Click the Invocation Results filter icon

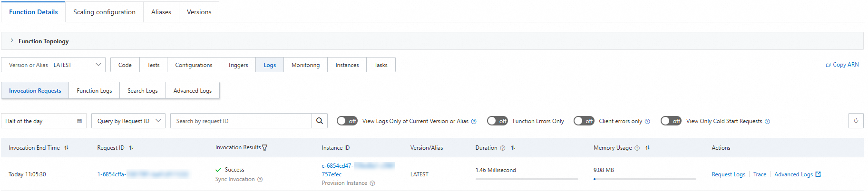click(x=265, y=148)
